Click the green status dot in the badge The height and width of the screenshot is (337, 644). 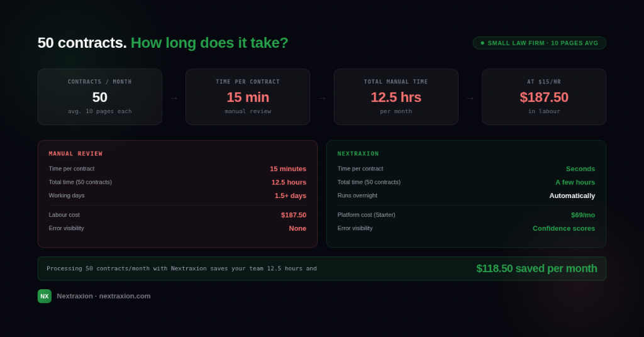tap(482, 43)
